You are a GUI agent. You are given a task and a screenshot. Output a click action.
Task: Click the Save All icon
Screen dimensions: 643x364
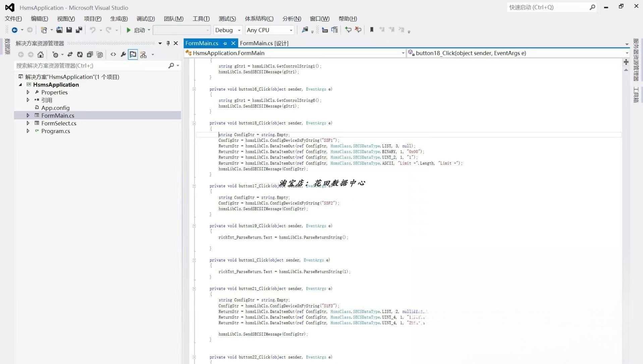tap(79, 30)
